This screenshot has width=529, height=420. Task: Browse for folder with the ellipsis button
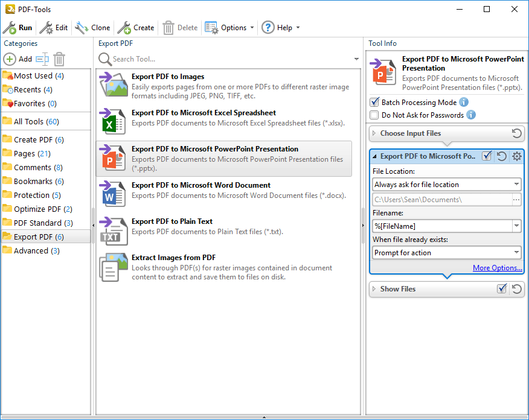(516, 200)
